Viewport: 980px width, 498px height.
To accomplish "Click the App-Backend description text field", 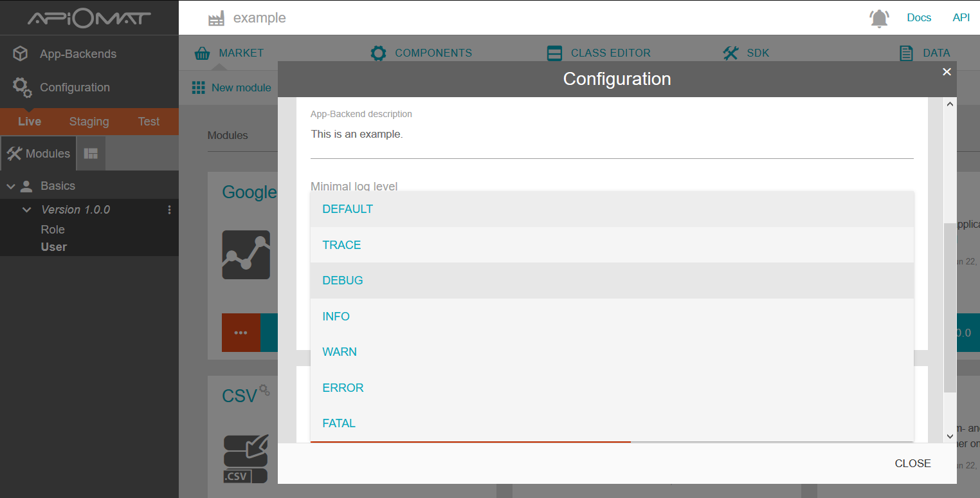I will (x=611, y=134).
